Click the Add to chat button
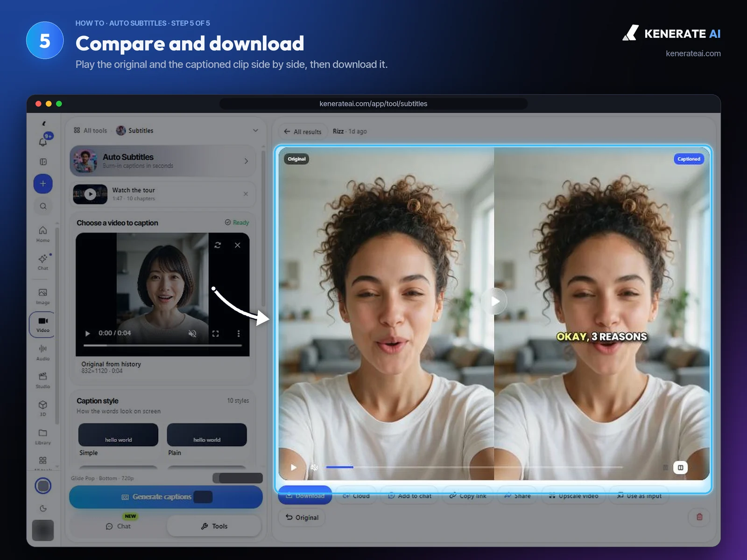Image resolution: width=747 pixels, height=560 pixels. 410,496
